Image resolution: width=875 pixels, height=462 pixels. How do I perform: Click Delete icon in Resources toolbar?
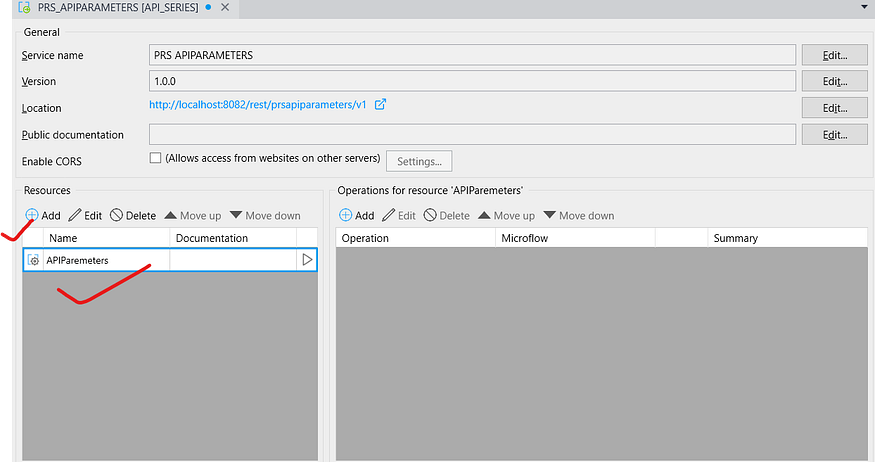(116, 215)
